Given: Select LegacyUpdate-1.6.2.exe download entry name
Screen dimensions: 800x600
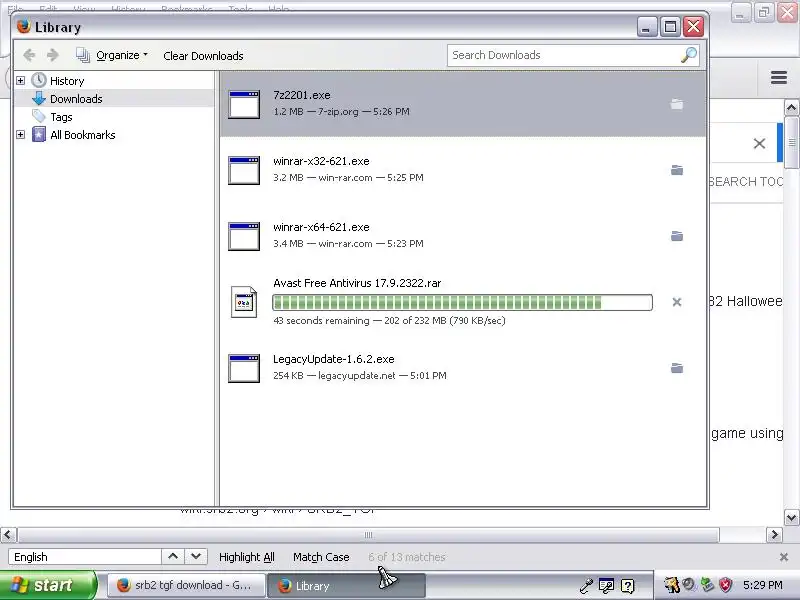Looking at the screenshot, I should [x=333, y=359].
